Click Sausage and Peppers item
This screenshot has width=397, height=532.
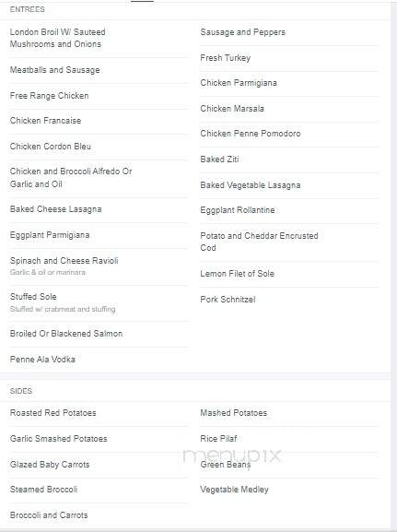(243, 32)
